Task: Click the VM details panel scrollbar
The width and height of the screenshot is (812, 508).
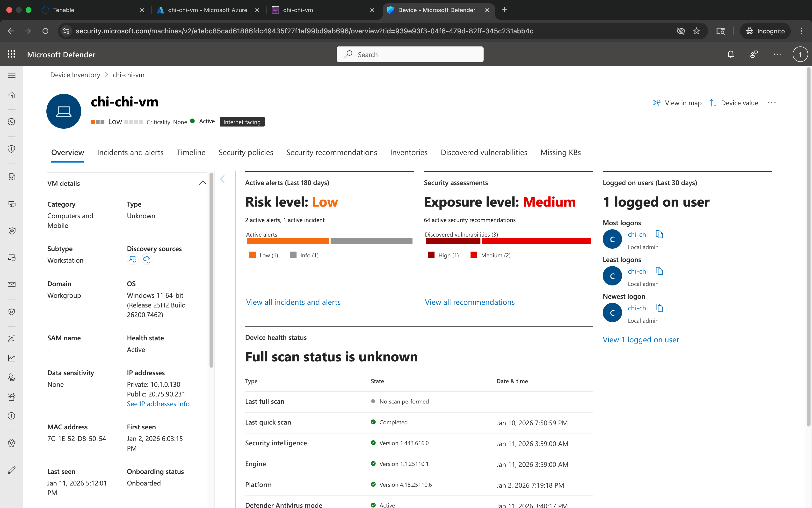Action: point(211,270)
